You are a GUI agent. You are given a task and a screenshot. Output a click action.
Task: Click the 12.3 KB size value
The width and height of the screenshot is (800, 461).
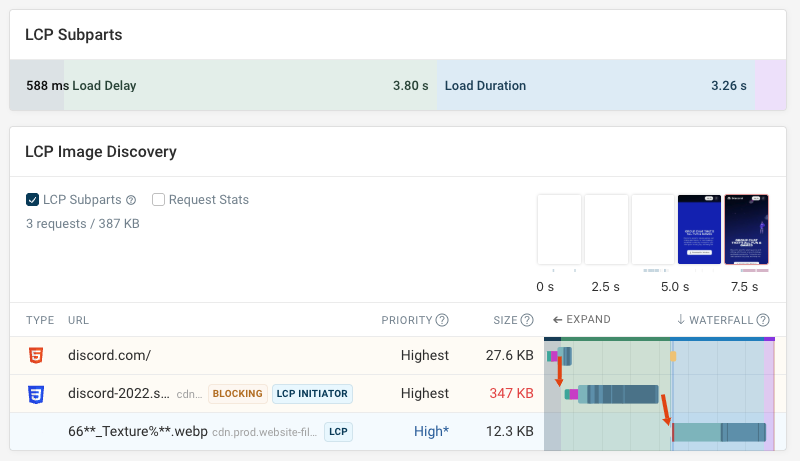click(509, 431)
